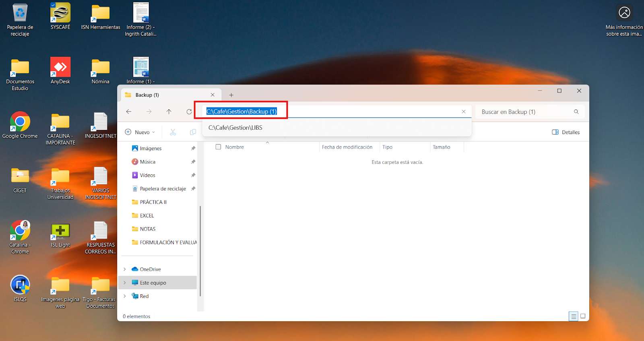The image size is (644, 341).
Task: Select the Backup (1) tab
Action: tap(161, 95)
